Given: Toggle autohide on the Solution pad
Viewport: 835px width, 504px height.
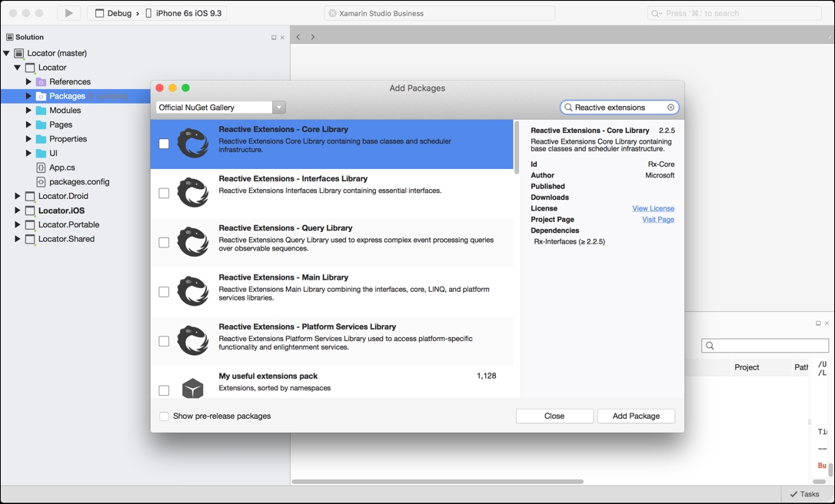Looking at the screenshot, I should (274, 37).
